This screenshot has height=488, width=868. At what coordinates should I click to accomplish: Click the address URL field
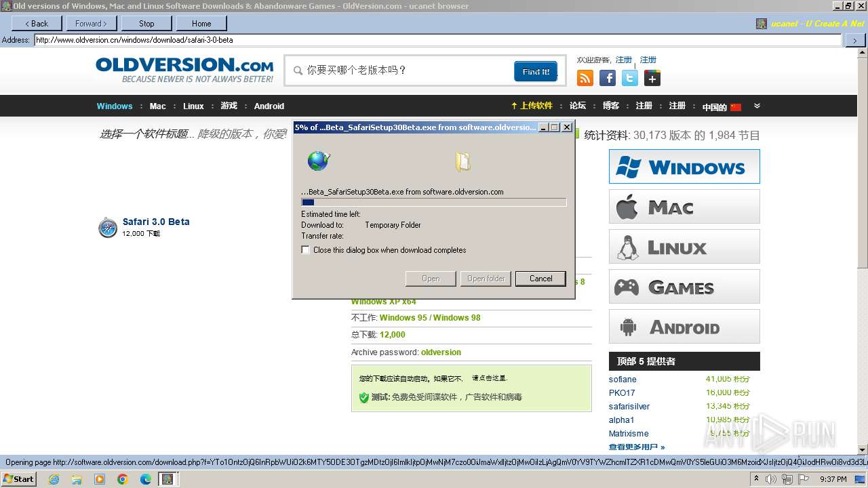[437, 40]
